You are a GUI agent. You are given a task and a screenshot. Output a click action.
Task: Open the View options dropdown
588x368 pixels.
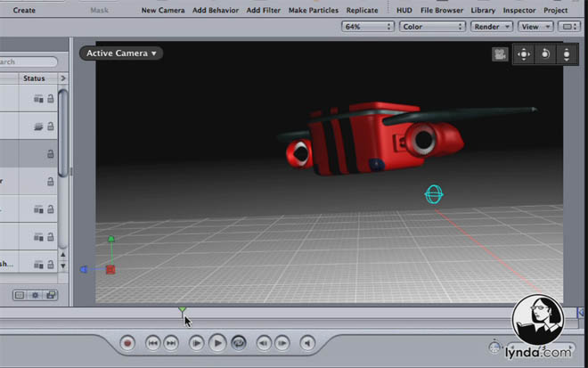tap(535, 27)
